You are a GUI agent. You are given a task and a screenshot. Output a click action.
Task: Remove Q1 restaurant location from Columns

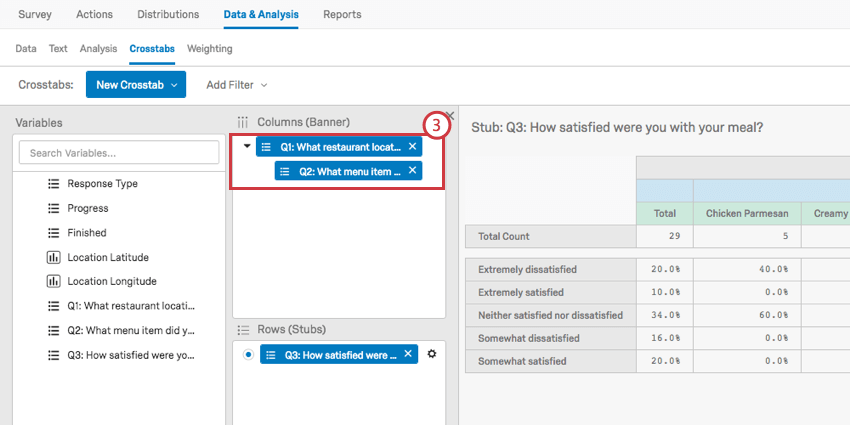tap(412, 146)
